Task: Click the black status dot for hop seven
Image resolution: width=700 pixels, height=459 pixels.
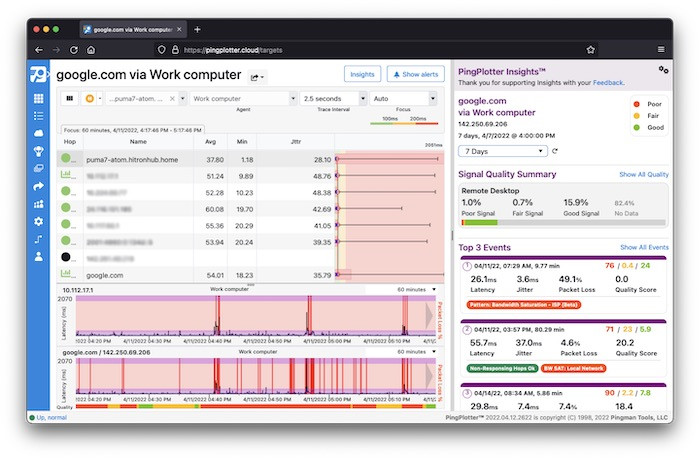Action: (x=66, y=257)
